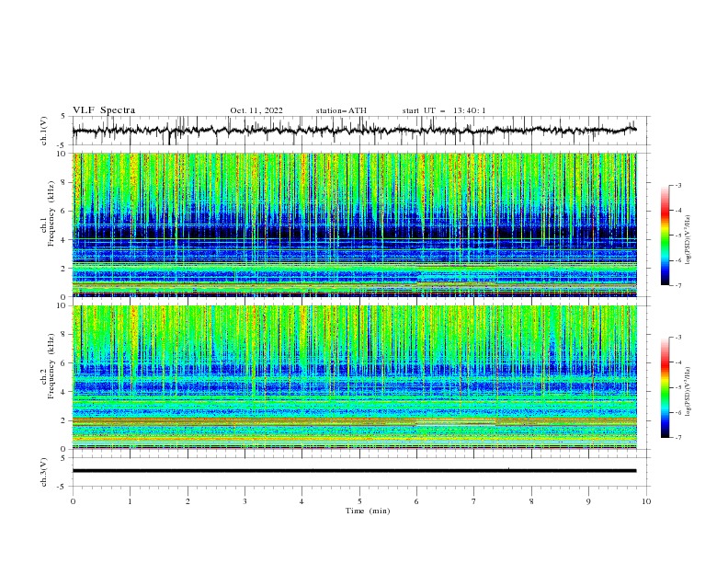This screenshot has height=563, width=728.
Task: Select the "ch.1 Frequency (kHz)" axis label
Action: click(47, 214)
